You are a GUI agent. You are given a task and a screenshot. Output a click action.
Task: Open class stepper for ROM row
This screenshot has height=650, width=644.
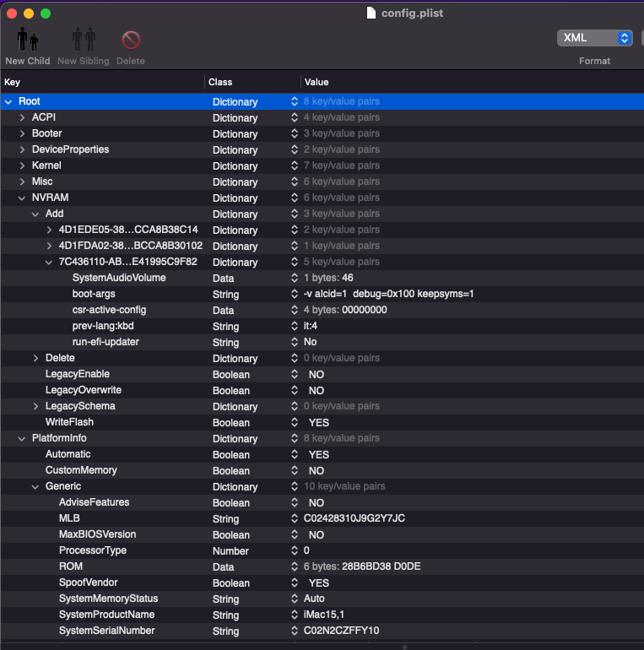(295, 566)
